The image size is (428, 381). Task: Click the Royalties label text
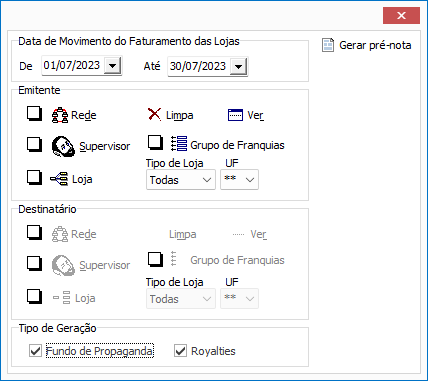[213, 351]
